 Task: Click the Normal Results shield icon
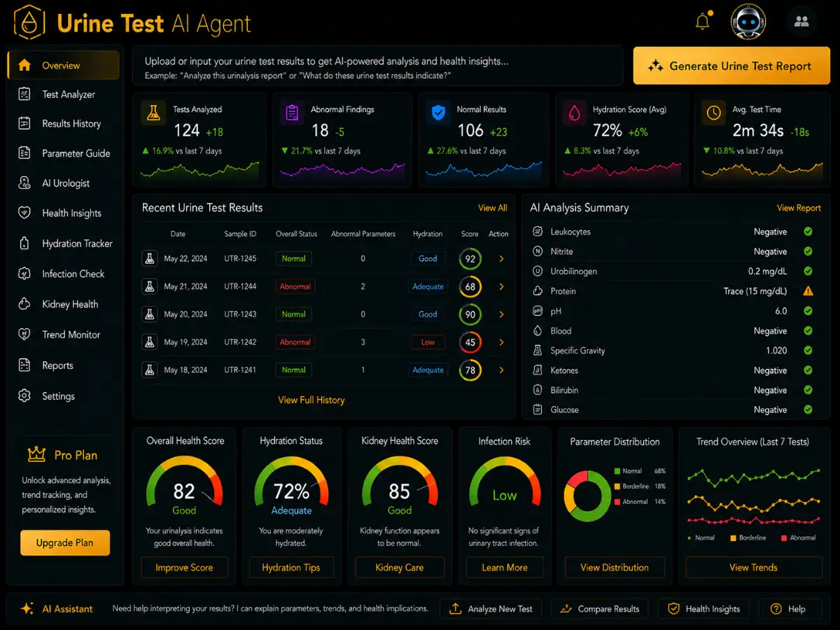pyautogui.click(x=438, y=113)
